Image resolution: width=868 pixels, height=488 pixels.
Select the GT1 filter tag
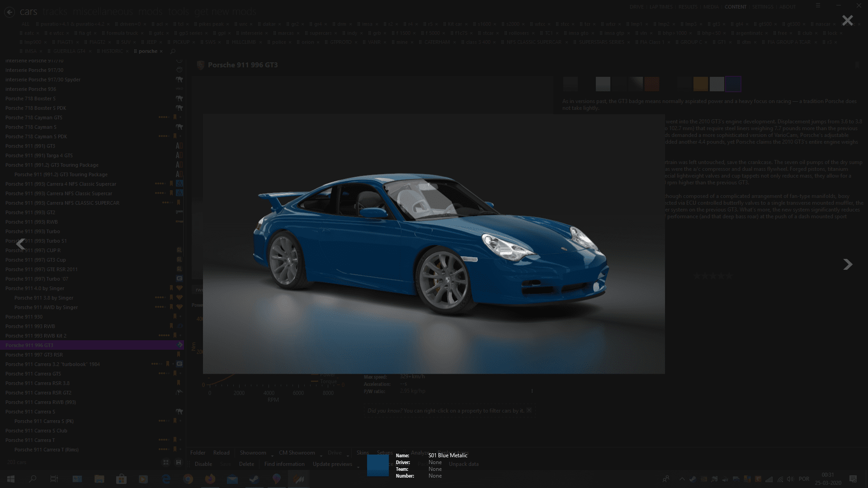(x=722, y=42)
